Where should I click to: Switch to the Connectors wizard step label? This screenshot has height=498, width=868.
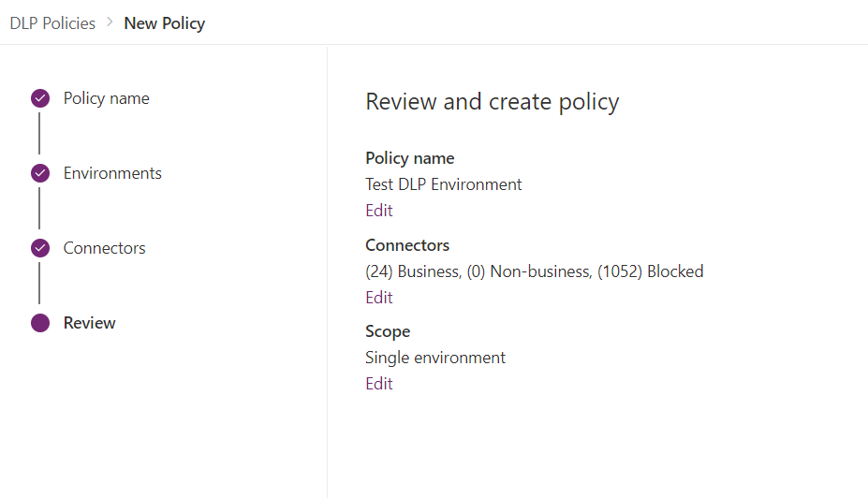[x=104, y=248]
